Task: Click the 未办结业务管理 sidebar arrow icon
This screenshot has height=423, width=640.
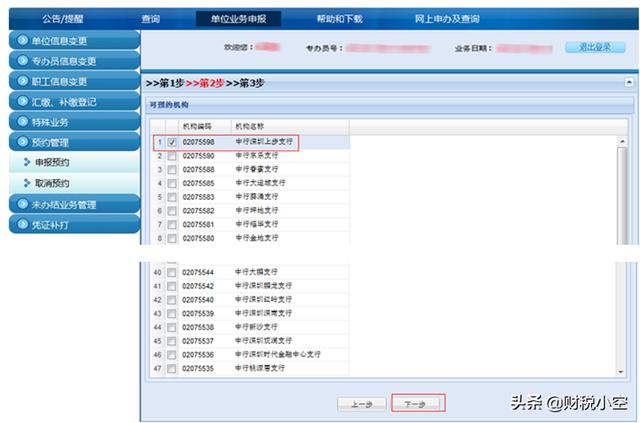Action: [22, 204]
